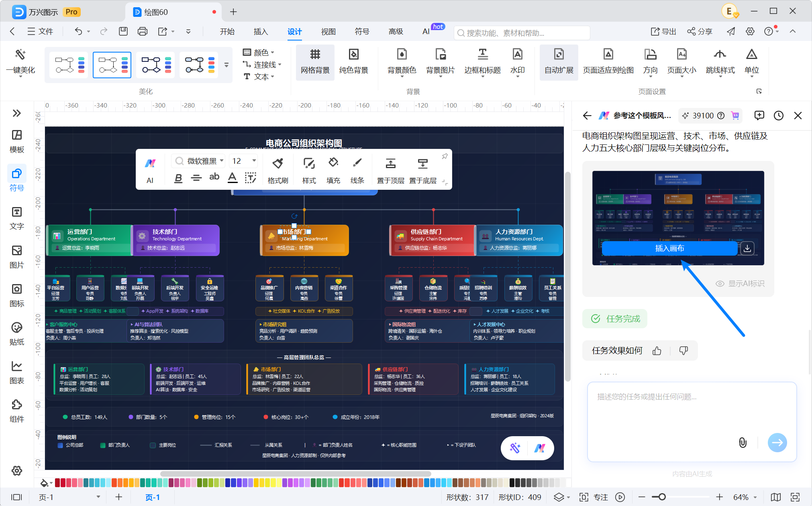Viewport: 812px width, 506px height.
Task: Open the 文件 file menu
Action: [40, 32]
